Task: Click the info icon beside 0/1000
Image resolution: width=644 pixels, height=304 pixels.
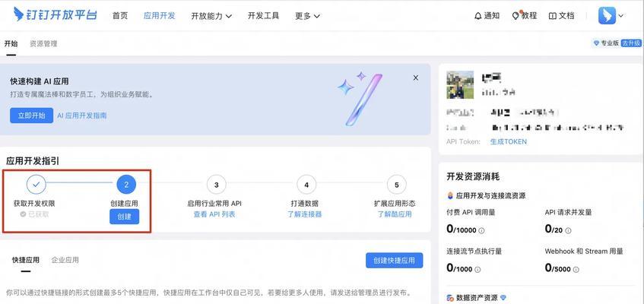Action: point(477,270)
